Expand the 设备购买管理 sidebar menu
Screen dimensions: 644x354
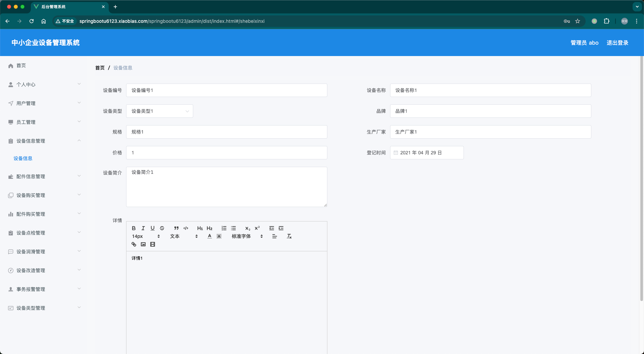[44, 195]
